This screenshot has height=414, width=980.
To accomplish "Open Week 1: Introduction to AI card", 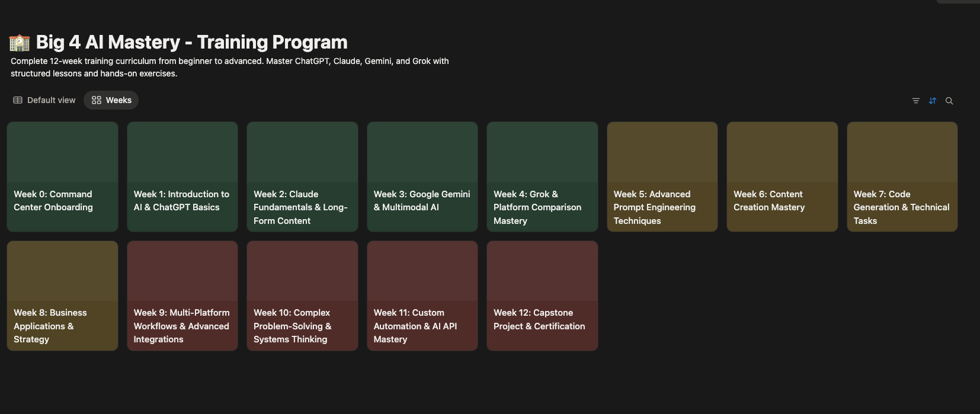I will tap(182, 176).
